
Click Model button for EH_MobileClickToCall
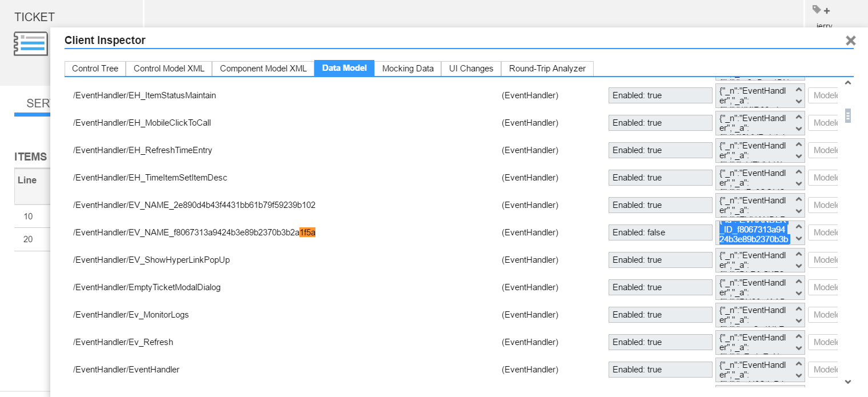point(823,123)
